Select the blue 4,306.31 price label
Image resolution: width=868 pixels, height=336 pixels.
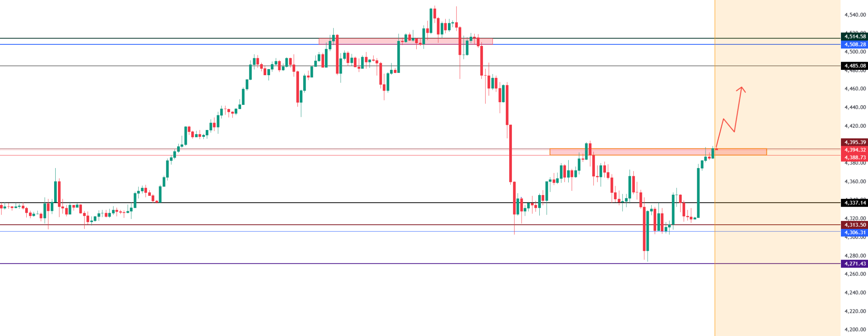click(854, 232)
